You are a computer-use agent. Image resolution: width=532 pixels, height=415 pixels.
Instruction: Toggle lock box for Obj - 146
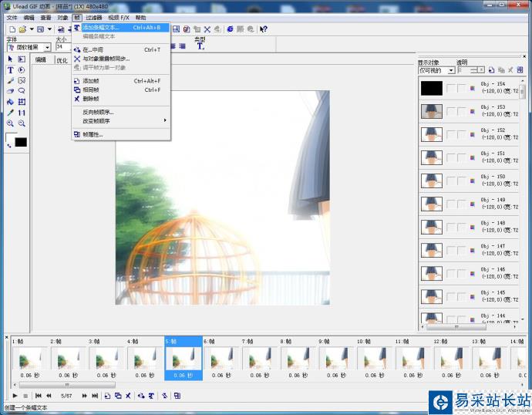pos(461,274)
